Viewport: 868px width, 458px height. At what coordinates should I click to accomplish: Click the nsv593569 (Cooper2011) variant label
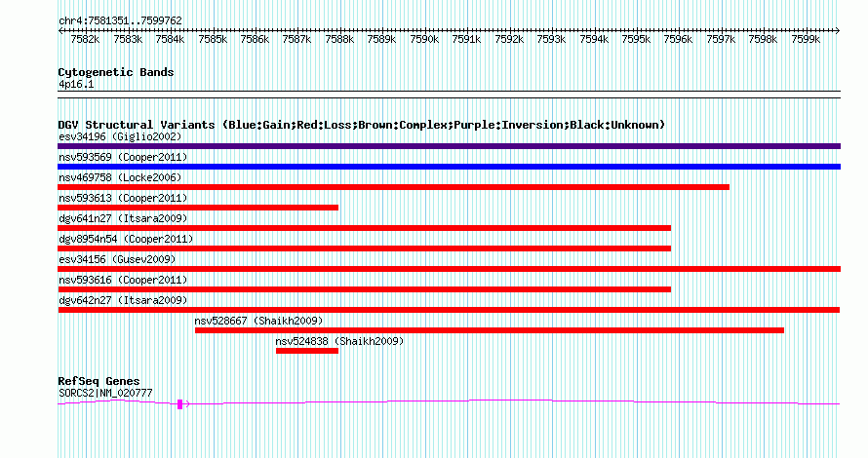[x=123, y=157]
